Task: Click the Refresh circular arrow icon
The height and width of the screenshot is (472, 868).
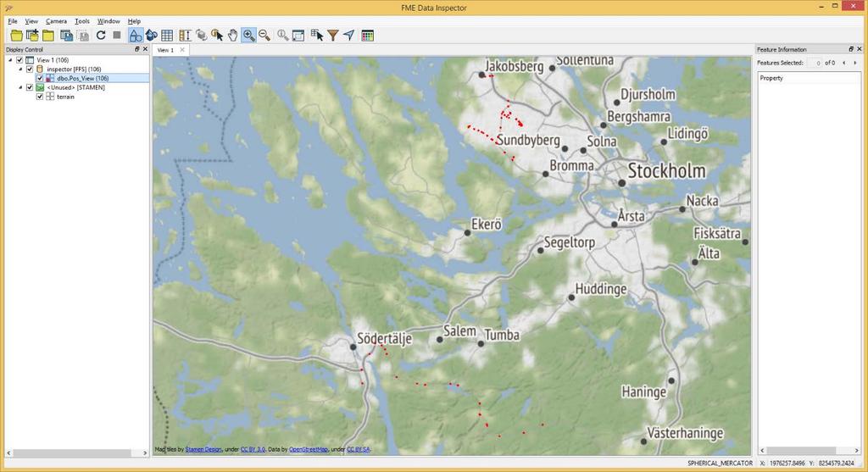Action: (101, 36)
